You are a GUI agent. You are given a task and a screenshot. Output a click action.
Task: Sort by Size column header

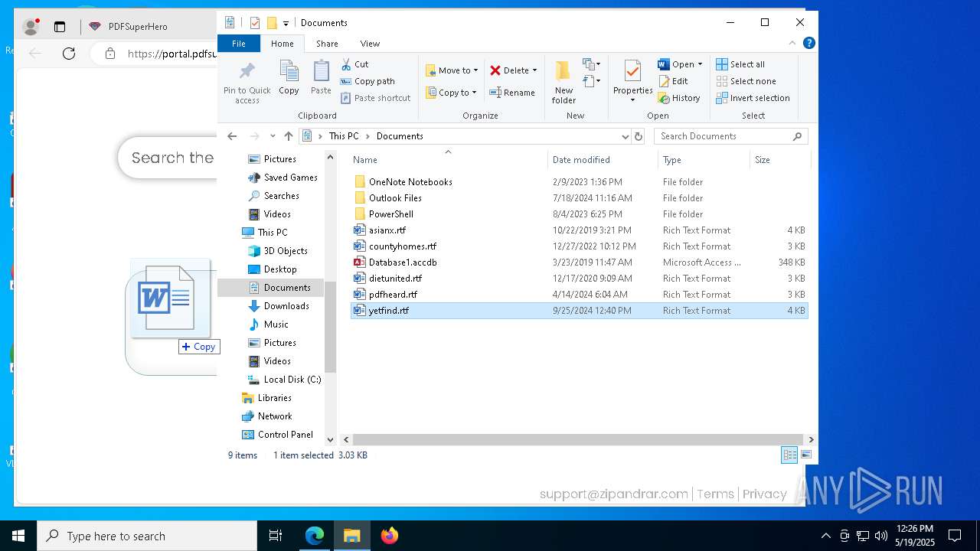779,160
